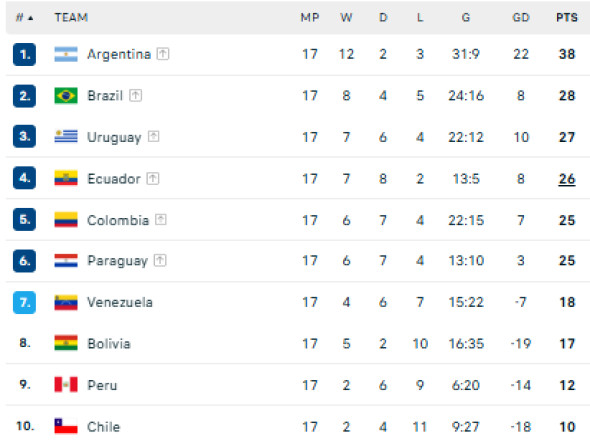Select the W column header

tap(346, 18)
